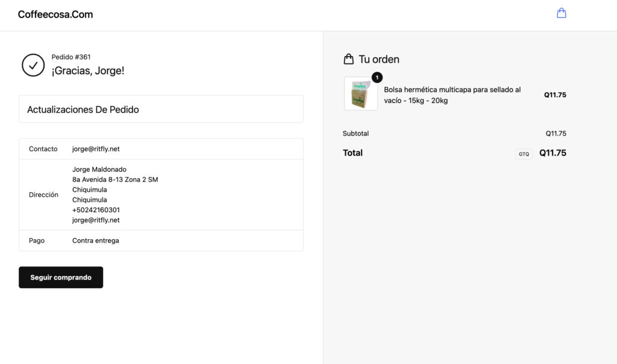Viewport: 617px width, 364px height.
Task: Open the product thumbnail image
Action: click(x=360, y=94)
